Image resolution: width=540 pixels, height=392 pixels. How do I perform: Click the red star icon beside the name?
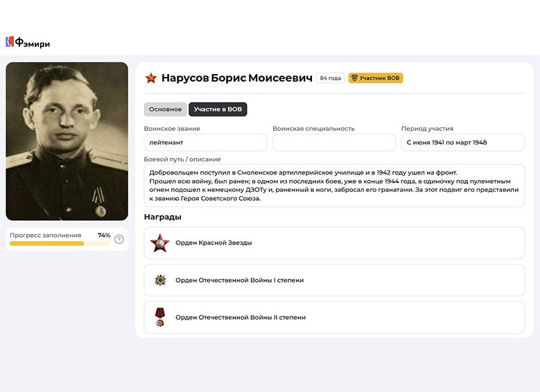point(151,78)
